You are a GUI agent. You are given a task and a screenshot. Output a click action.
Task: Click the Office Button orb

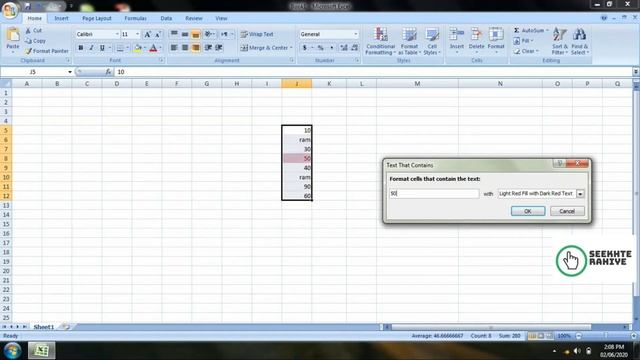click(x=10, y=9)
